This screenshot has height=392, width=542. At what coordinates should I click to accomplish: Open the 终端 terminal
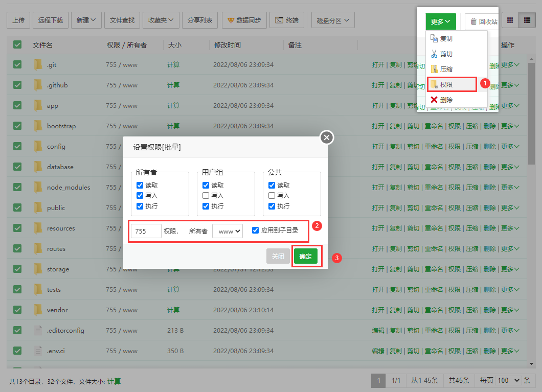286,20
